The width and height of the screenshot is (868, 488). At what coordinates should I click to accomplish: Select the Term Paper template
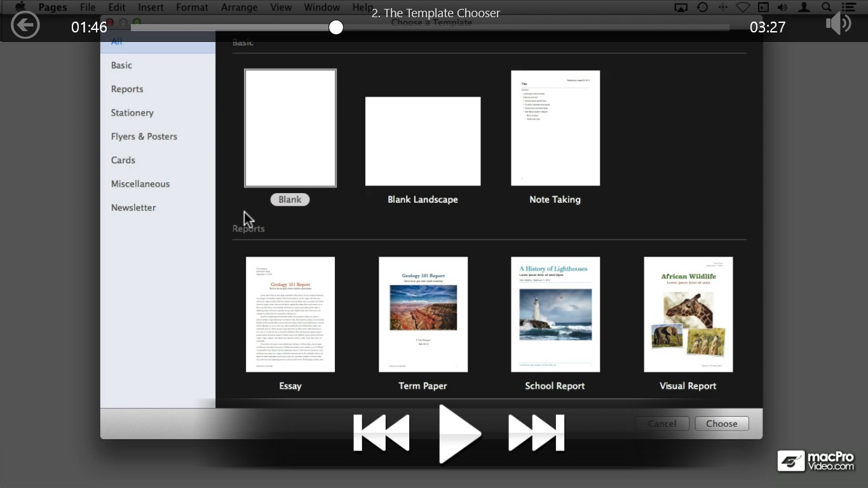[x=423, y=315]
